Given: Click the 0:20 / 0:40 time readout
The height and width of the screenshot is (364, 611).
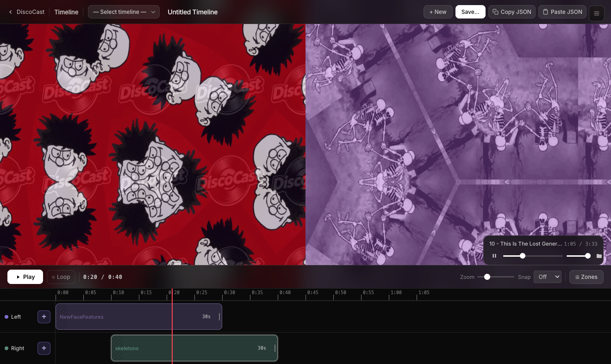Looking at the screenshot, I should click(x=103, y=277).
